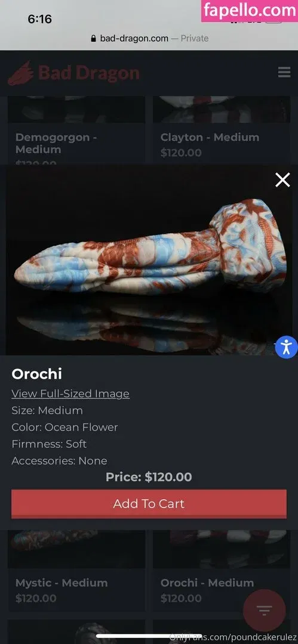
Task: Tap the bad-dragon.com address bar
Action: pyautogui.click(x=149, y=38)
